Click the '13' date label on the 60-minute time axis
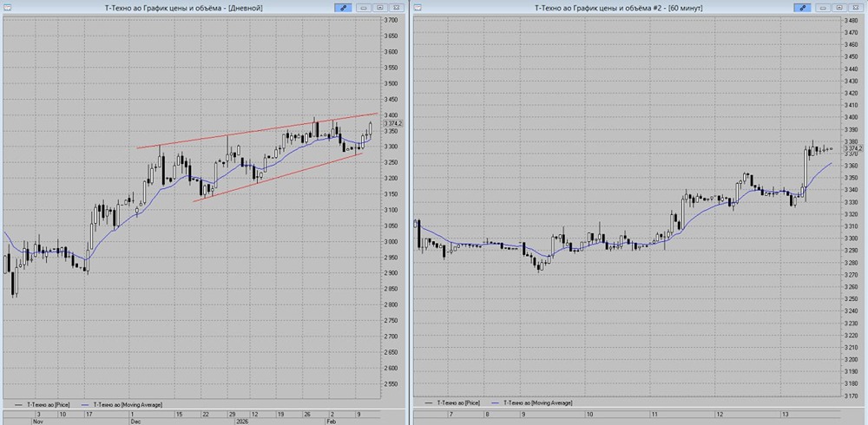This screenshot has width=868, height=425. point(785,414)
